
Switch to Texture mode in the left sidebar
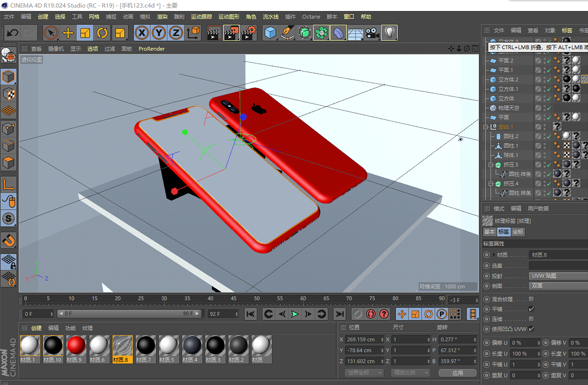9,94
